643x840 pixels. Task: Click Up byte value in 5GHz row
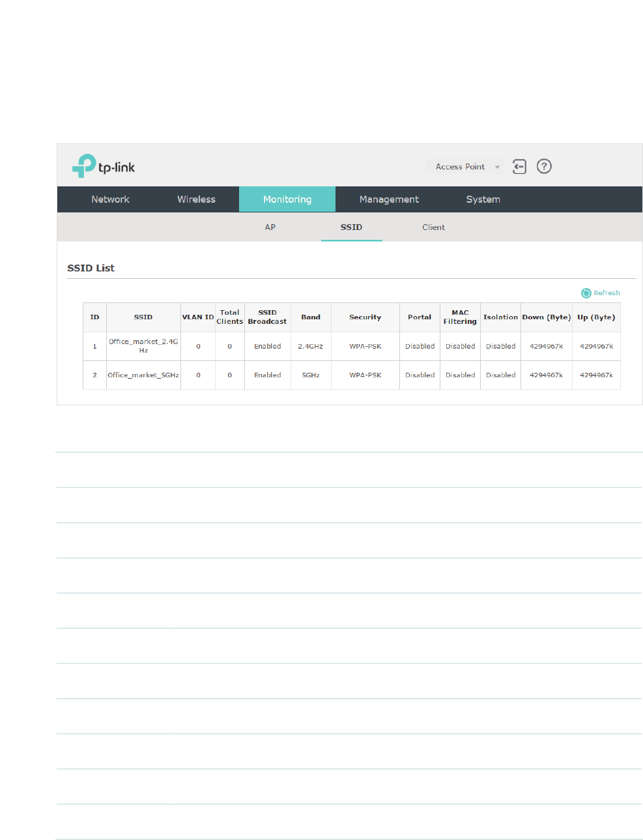tap(596, 375)
